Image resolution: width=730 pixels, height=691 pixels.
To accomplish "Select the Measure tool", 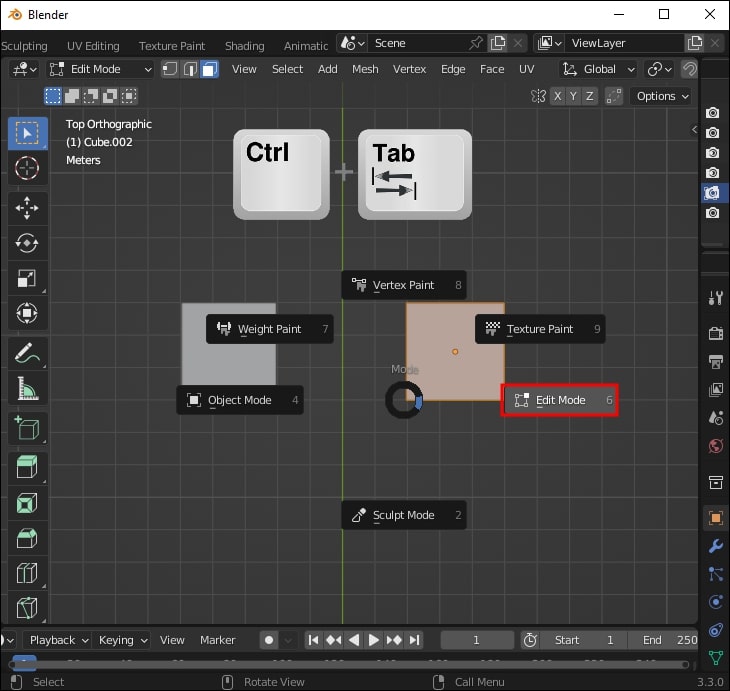I will tap(27, 388).
